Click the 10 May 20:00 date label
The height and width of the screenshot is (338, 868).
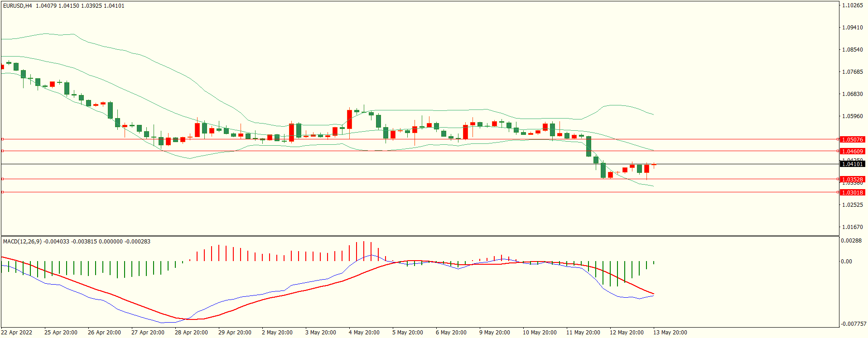pos(540,333)
